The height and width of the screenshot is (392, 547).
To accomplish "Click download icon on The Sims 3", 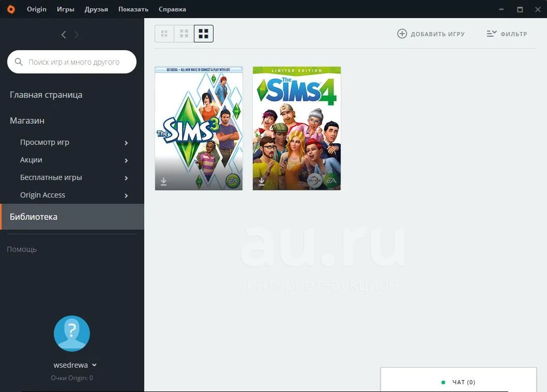I will [x=163, y=182].
